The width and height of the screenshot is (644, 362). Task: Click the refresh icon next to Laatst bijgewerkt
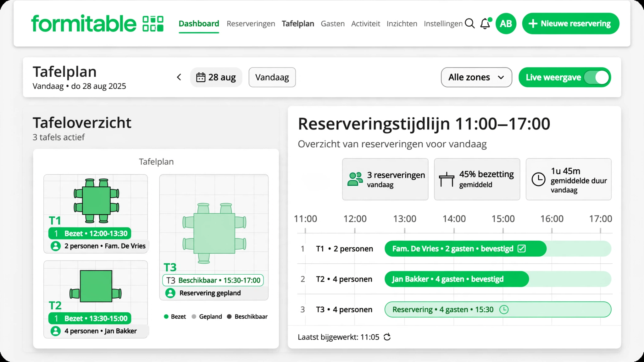pos(387,337)
